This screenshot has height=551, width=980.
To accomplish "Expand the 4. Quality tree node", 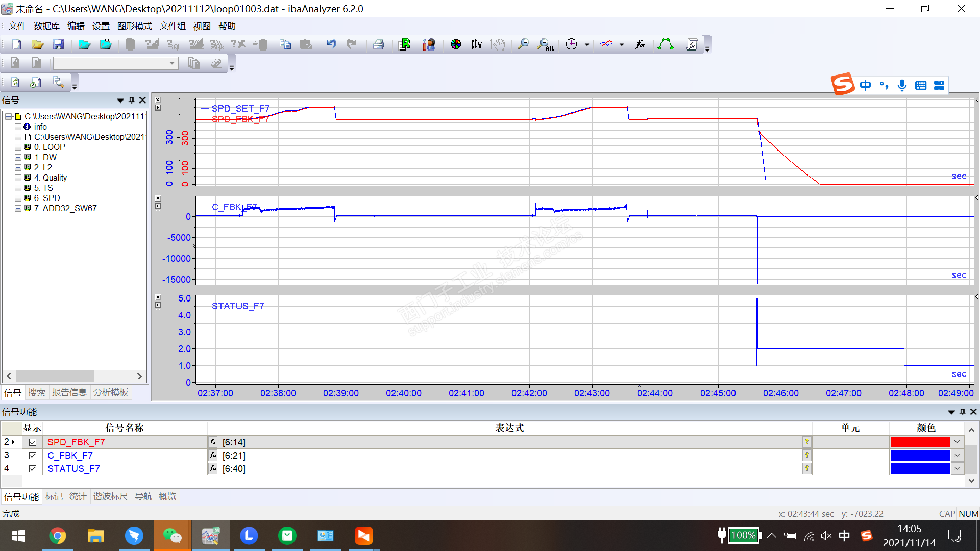I will (x=18, y=178).
